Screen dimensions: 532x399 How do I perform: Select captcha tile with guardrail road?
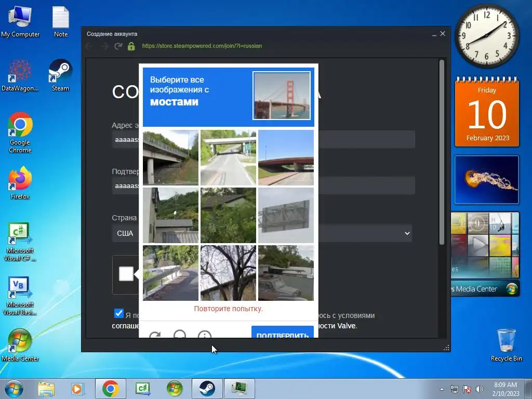click(170, 273)
